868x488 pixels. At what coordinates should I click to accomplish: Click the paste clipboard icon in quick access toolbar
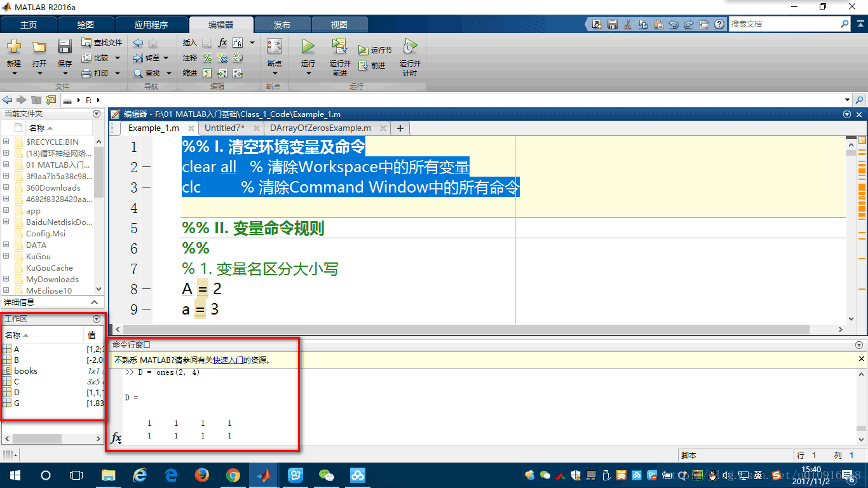coord(658,24)
